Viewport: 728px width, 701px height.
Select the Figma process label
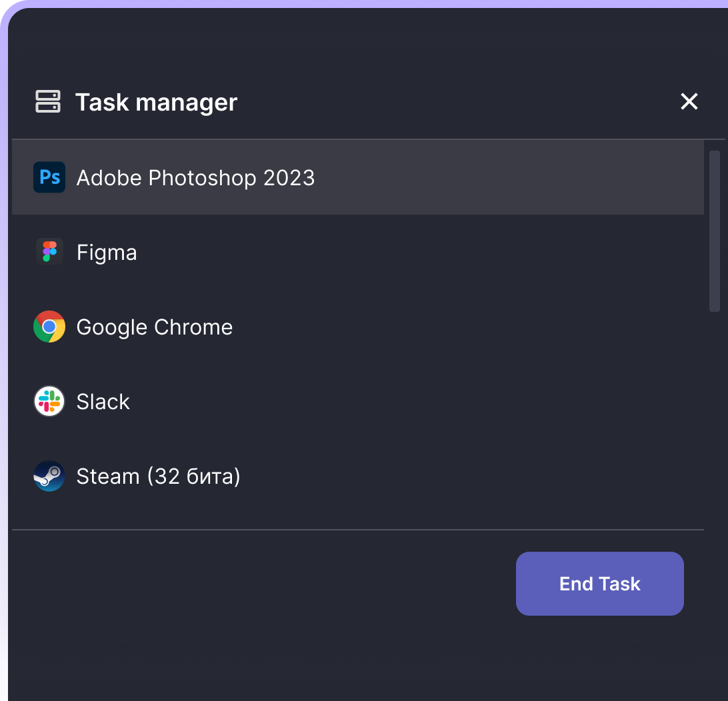tap(107, 253)
